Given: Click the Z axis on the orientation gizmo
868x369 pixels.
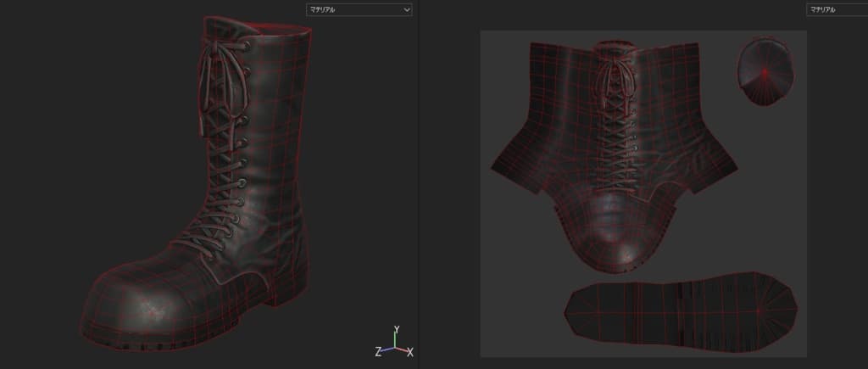Looking at the screenshot, I should coord(379,351).
